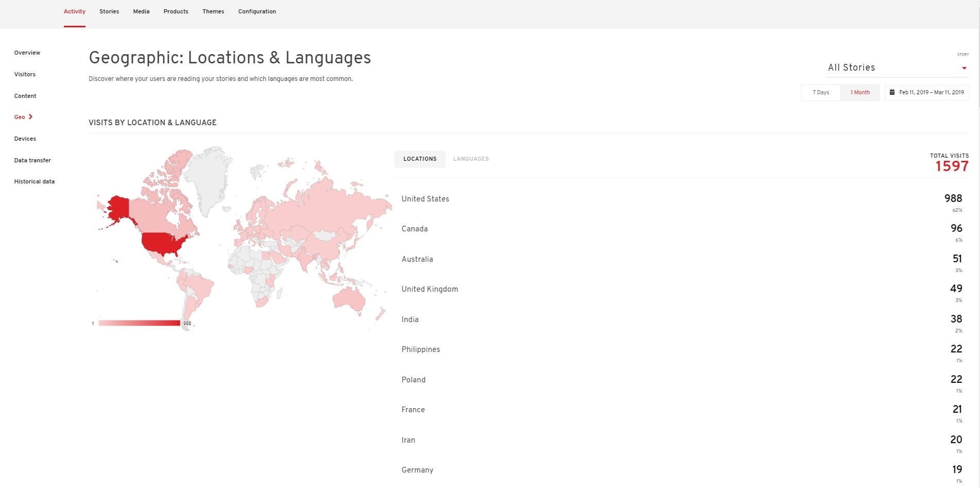Viewport: 980px width, 488px height.
Task: Expand the All Stories dropdown
Action: coord(897,68)
